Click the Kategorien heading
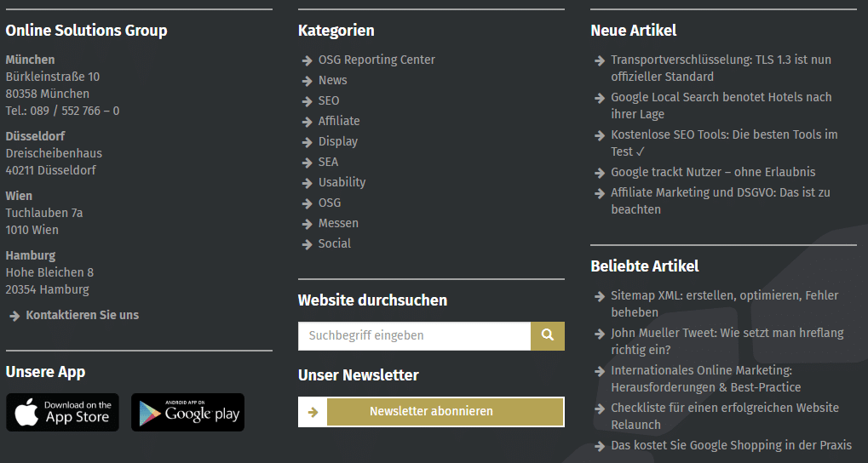The height and width of the screenshot is (463, 868). 336,31
